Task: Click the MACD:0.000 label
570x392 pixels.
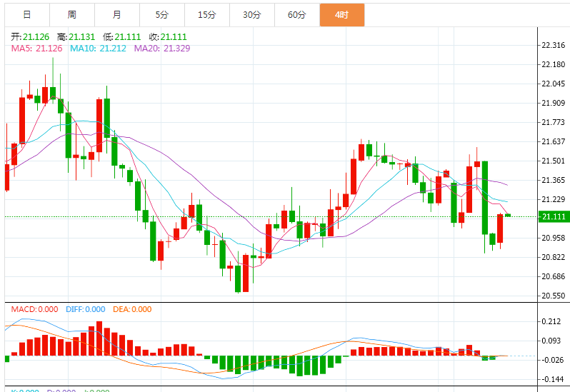Action: coord(34,309)
